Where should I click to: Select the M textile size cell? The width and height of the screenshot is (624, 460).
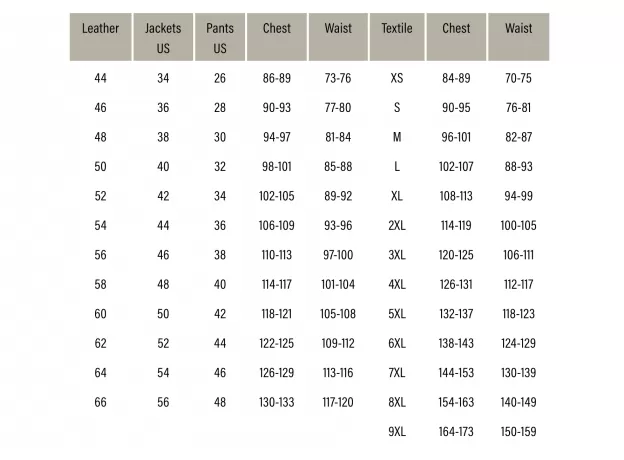point(397,138)
